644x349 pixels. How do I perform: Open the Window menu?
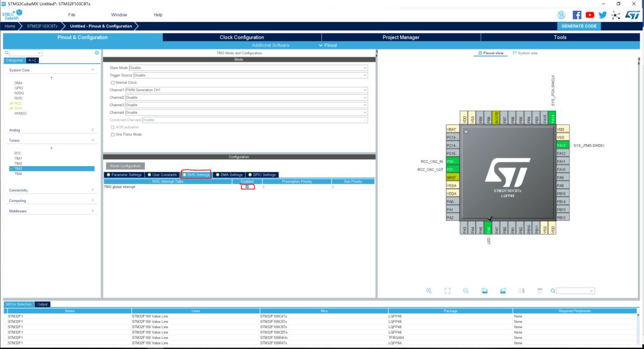pyautogui.click(x=119, y=15)
